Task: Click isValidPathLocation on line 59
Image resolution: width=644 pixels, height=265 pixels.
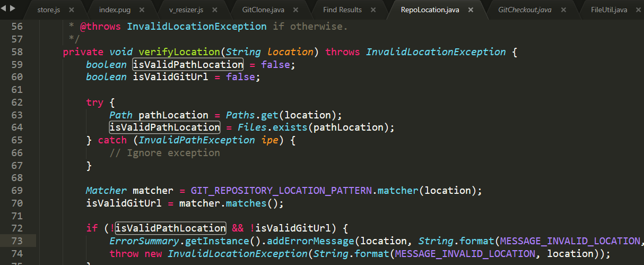Action: (x=188, y=64)
